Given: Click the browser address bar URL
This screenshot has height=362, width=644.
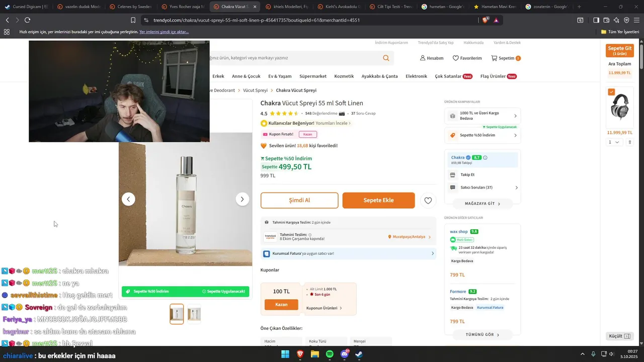Looking at the screenshot, I should (257, 20).
